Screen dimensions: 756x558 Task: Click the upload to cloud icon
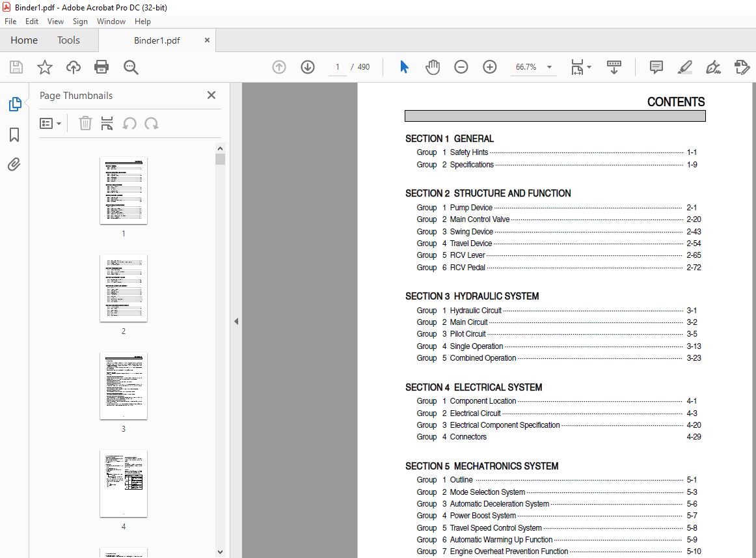pos(74,67)
